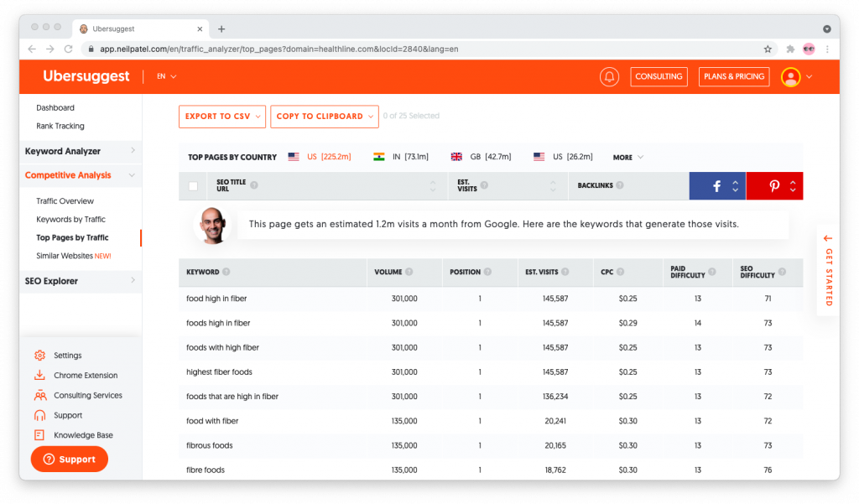Open Top Pages by Traffic
Viewport: 859px width, 504px height.
tap(72, 238)
